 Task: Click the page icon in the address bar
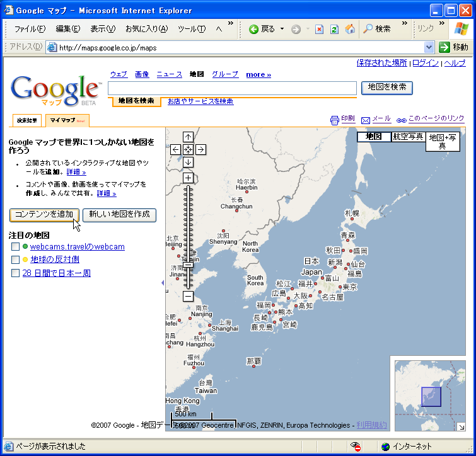pos(52,48)
